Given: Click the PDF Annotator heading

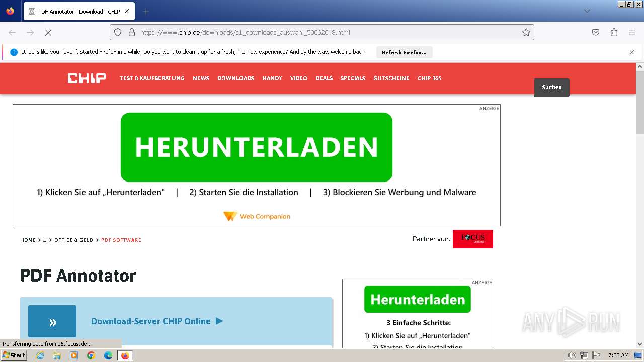Looking at the screenshot, I should click(78, 276).
